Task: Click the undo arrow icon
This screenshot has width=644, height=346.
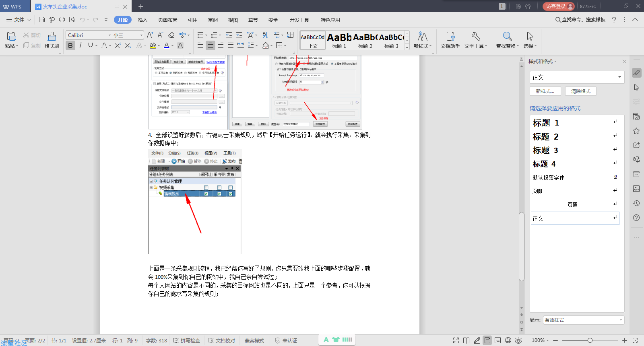Action: tap(82, 19)
